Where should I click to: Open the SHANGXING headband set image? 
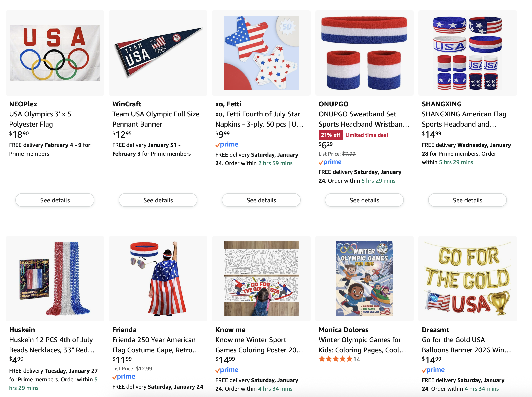[x=468, y=53]
